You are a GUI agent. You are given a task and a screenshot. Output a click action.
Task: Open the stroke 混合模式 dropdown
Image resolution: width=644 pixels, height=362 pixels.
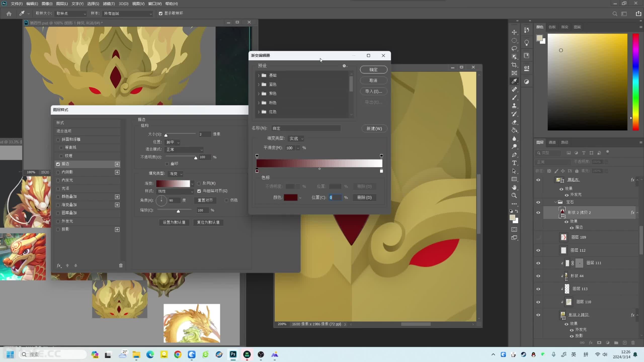click(184, 150)
